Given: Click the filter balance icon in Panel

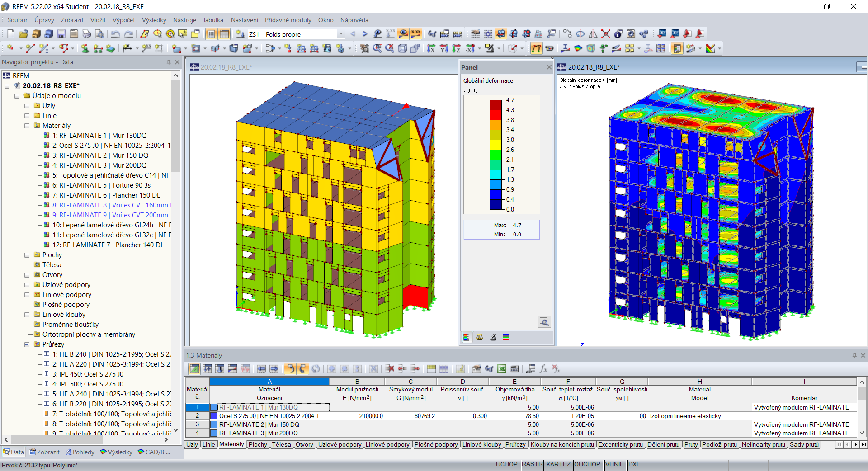Looking at the screenshot, I should 480,337.
